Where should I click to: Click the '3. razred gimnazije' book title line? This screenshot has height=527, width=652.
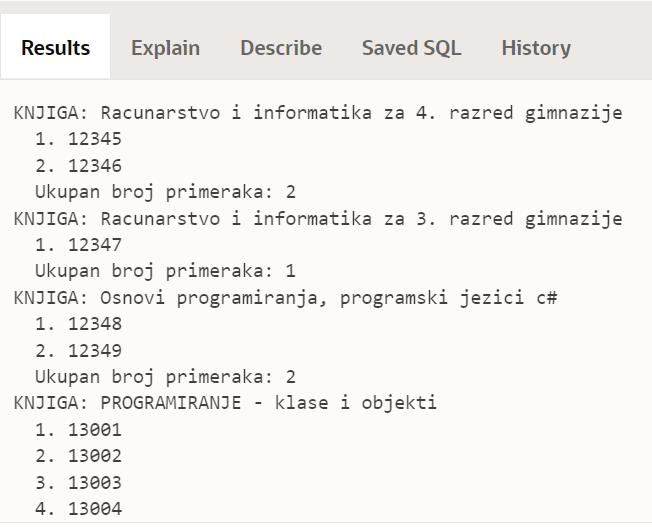coord(318,219)
